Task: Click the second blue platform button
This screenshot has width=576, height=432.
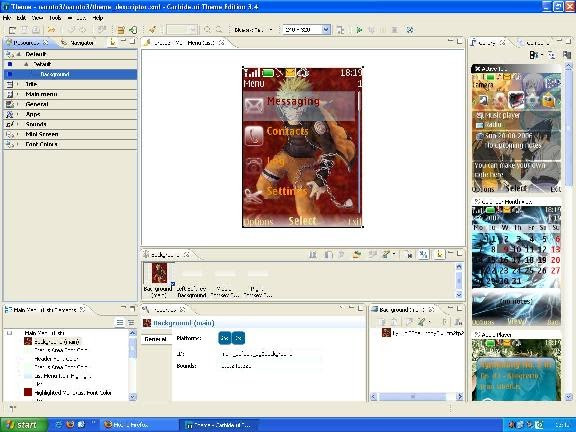Action: 238,338
